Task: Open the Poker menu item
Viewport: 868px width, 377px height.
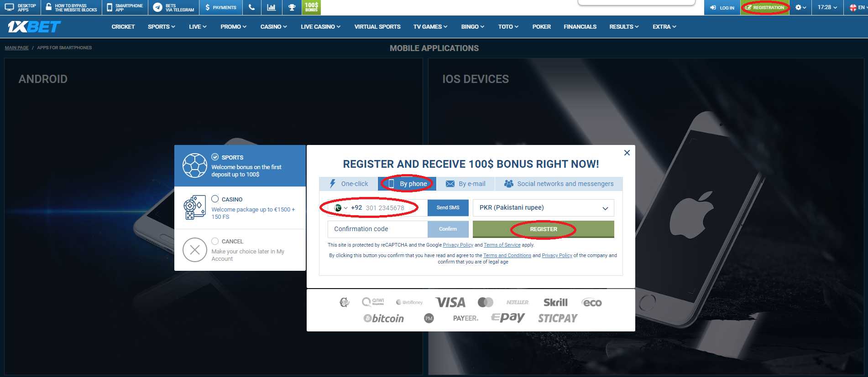Action: point(541,27)
